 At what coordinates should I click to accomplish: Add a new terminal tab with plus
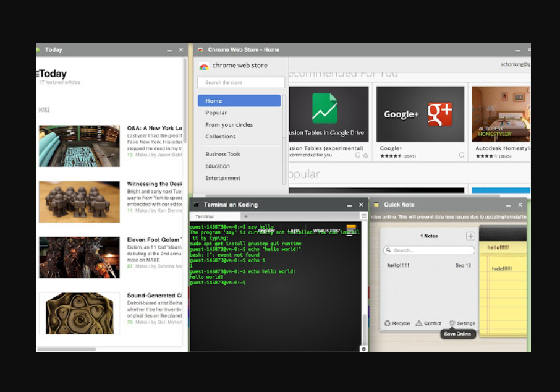[x=246, y=216]
